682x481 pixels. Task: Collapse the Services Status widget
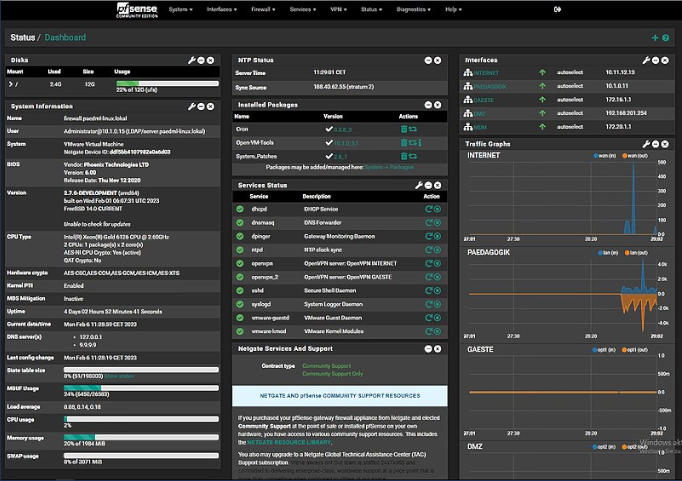click(428, 185)
